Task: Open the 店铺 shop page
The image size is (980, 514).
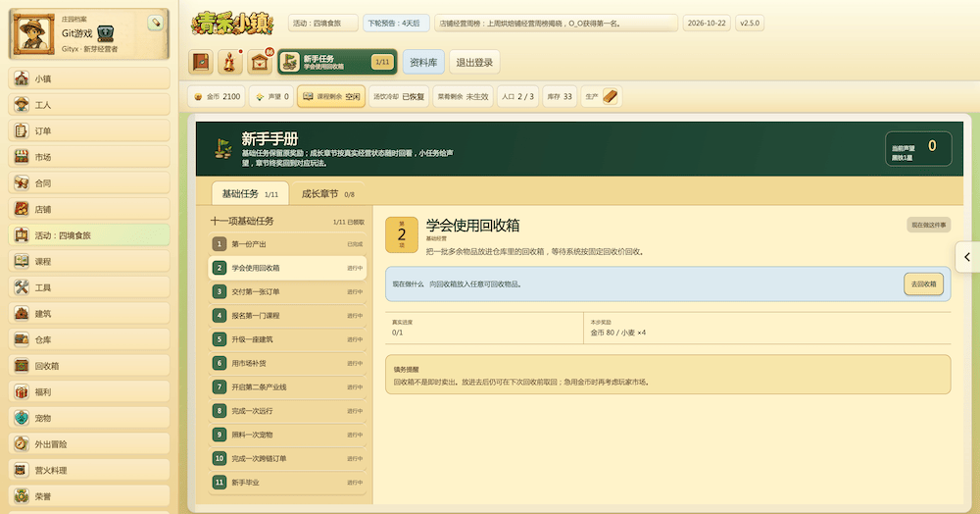Action: [x=89, y=210]
